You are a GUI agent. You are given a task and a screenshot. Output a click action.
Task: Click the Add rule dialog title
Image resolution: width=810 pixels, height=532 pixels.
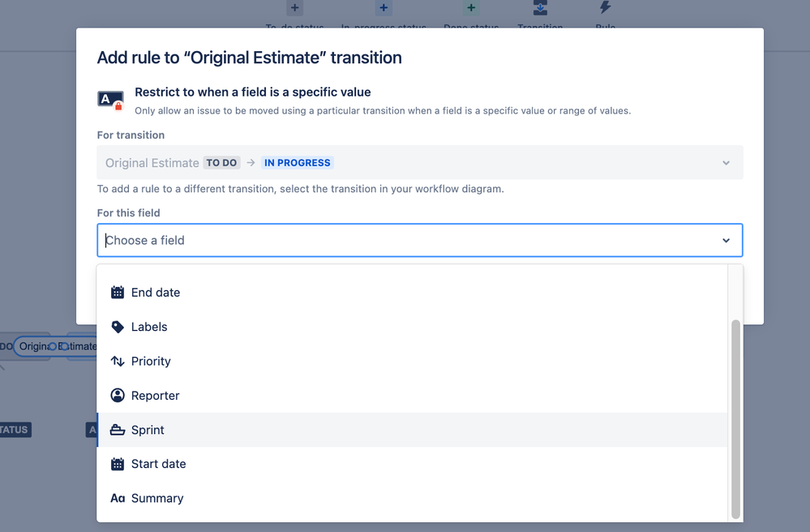point(250,58)
